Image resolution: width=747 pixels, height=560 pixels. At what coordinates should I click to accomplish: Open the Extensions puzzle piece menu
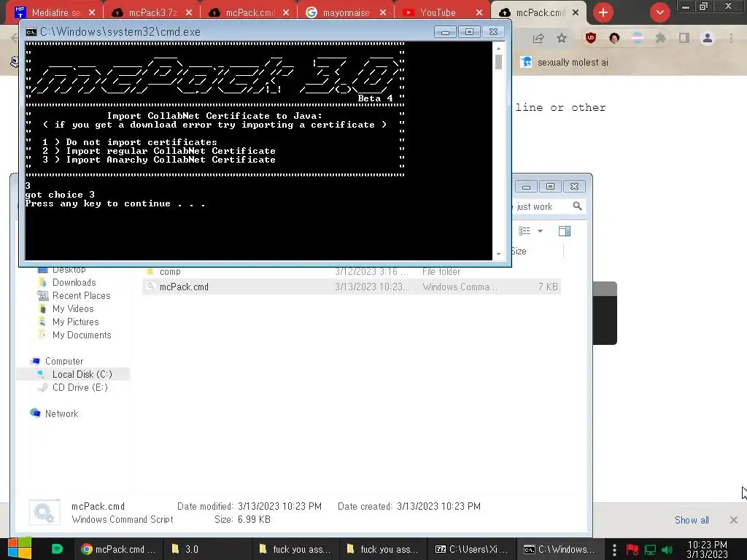660,38
